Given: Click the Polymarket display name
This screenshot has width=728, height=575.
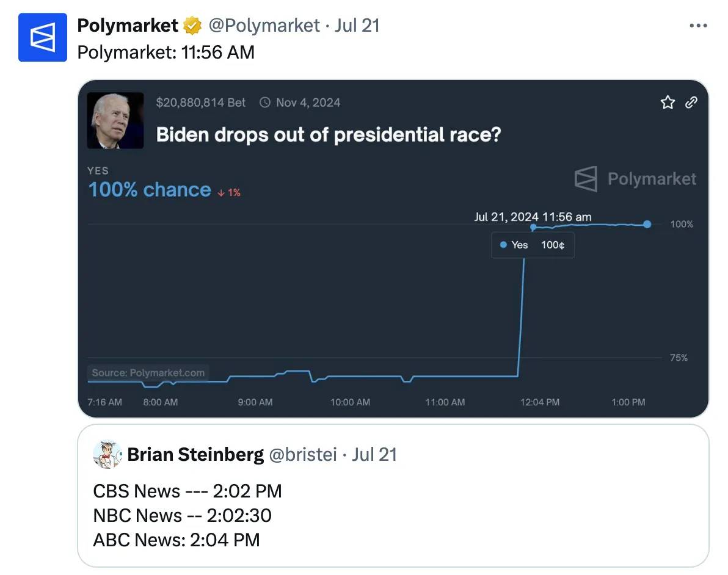Looking at the screenshot, I should (x=128, y=26).
